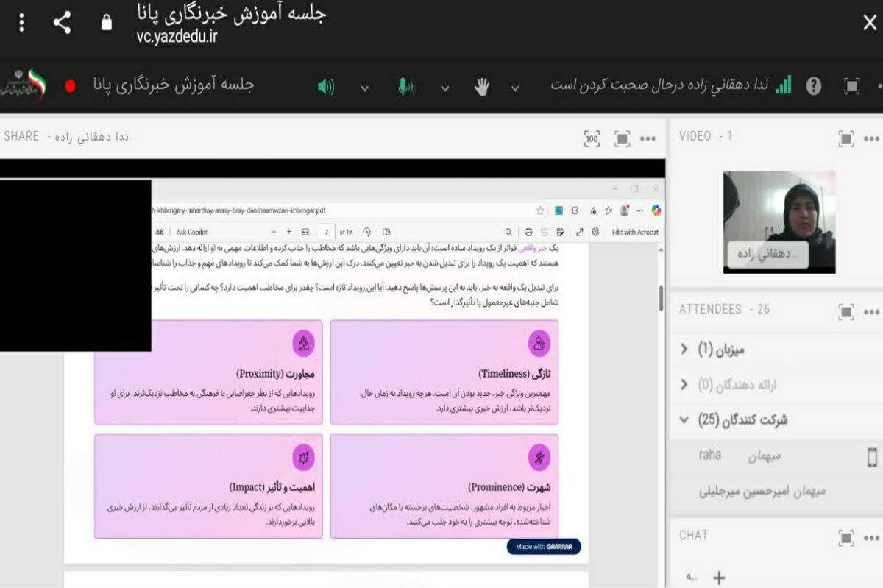Open the three-dot browser menu

21,23
